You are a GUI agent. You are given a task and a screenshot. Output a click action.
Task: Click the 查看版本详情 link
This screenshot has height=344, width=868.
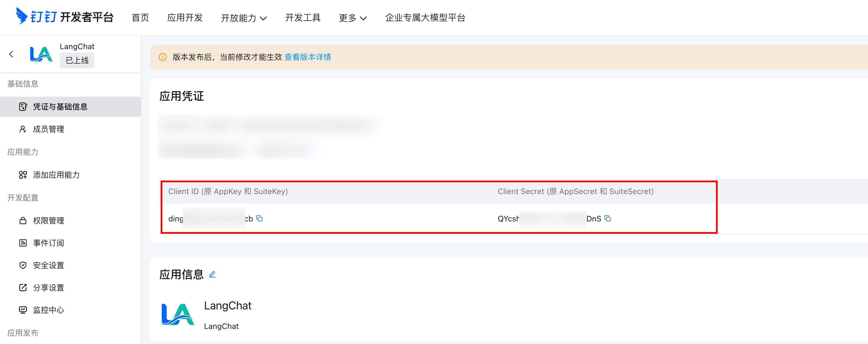pos(308,57)
